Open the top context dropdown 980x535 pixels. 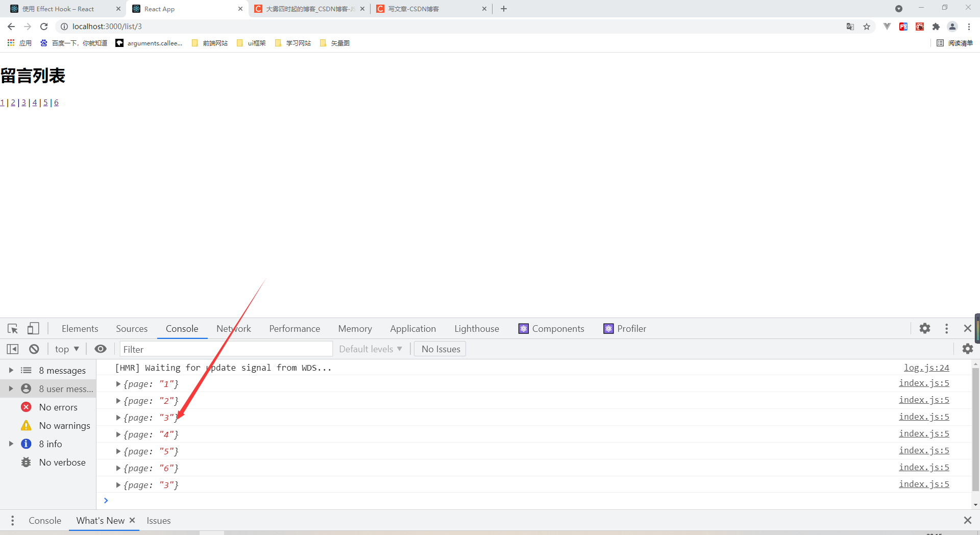[67, 349]
